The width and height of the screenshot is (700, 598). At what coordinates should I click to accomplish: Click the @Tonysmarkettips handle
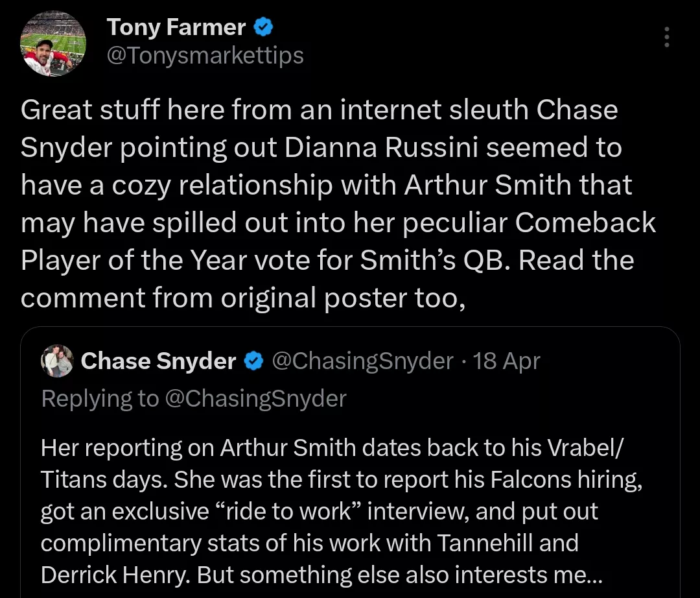point(205,56)
